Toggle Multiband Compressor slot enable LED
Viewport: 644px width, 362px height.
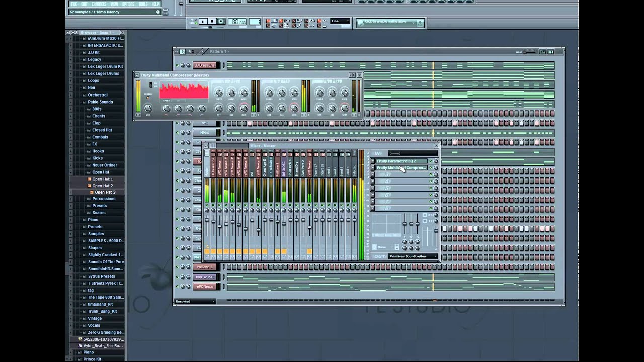[x=431, y=168]
